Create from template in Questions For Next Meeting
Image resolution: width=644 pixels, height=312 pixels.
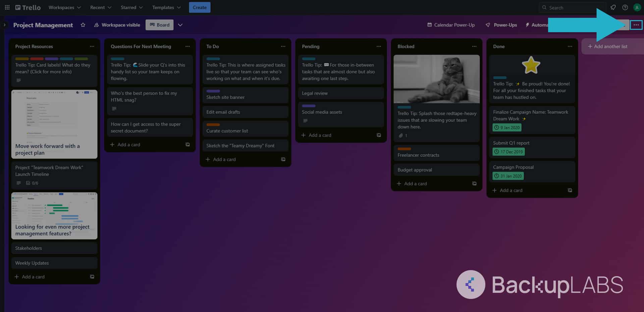(x=187, y=145)
